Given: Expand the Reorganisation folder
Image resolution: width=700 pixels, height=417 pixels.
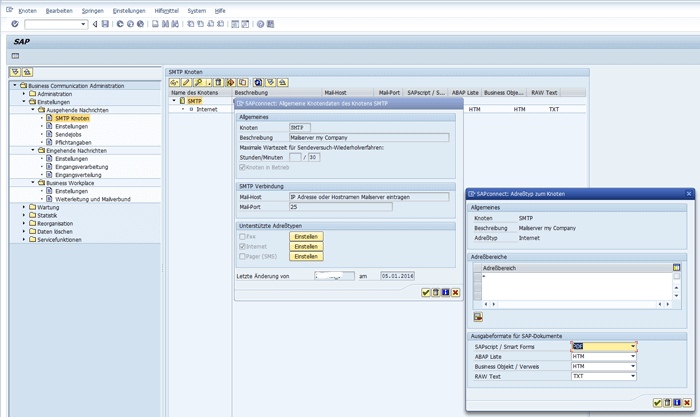Looking at the screenshot, I should click(24, 223).
